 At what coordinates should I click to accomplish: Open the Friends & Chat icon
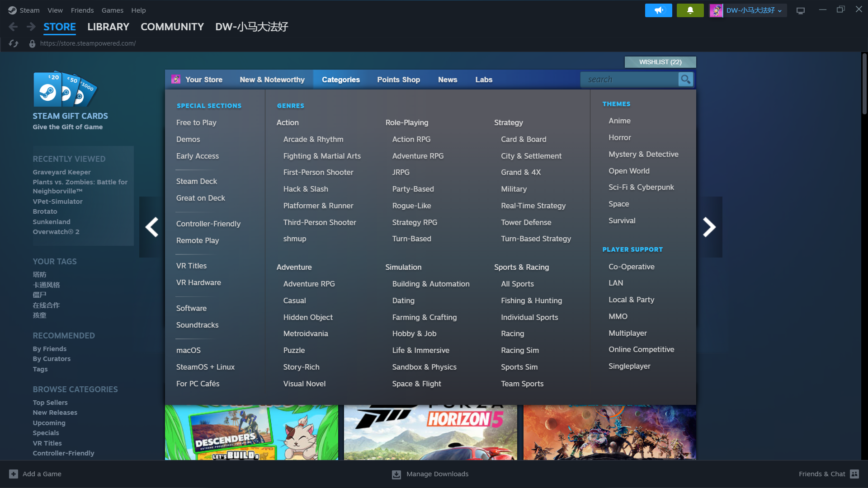tap(854, 474)
